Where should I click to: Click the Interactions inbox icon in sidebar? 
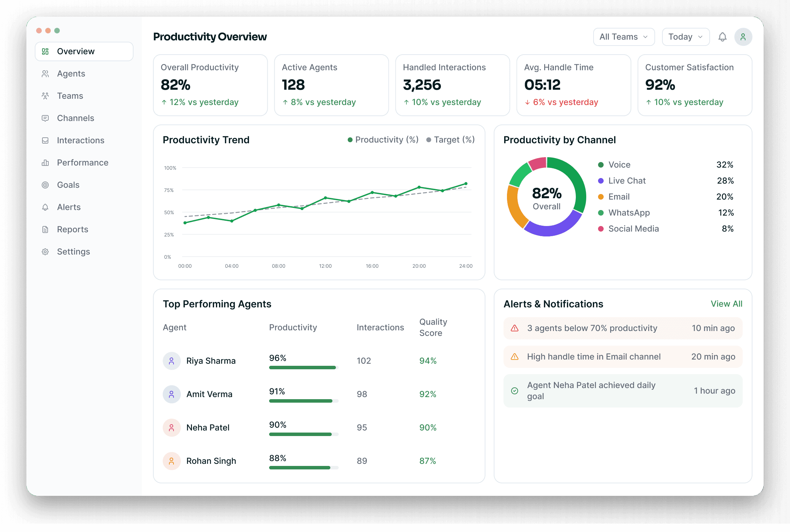tap(45, 140)
